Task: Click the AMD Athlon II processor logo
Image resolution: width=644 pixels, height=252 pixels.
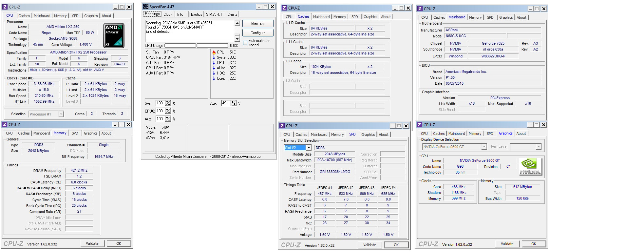Action: point(114,35)
